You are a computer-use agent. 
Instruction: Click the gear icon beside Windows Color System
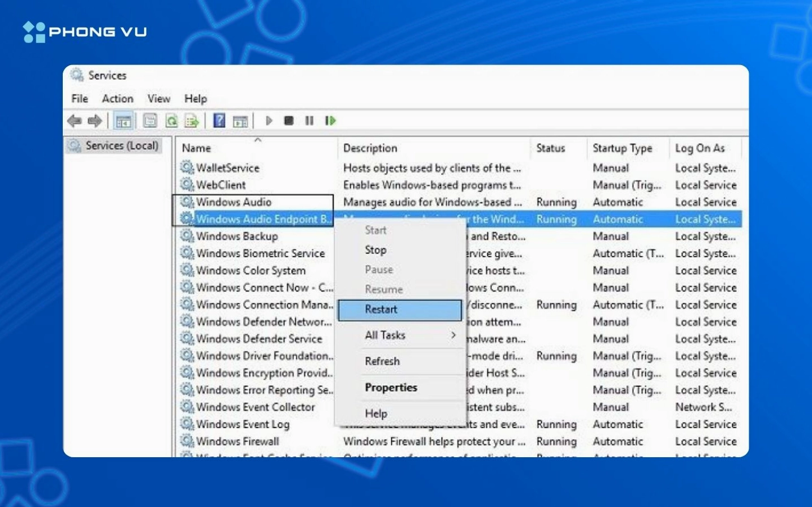187,270
